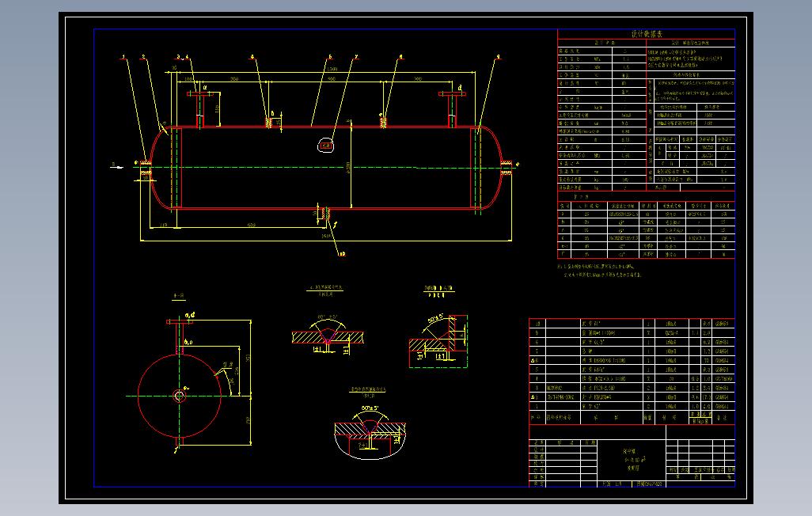The width and height of the screenshot is (812, 516).
Task: Select the circled nameplate on vessel shell
Action: point(326,146)
